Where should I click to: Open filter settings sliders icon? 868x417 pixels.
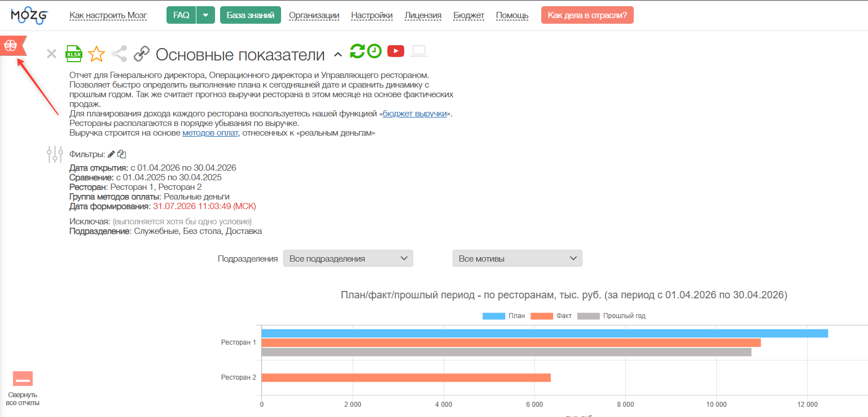pyautogui.click(x=55, y=154)
